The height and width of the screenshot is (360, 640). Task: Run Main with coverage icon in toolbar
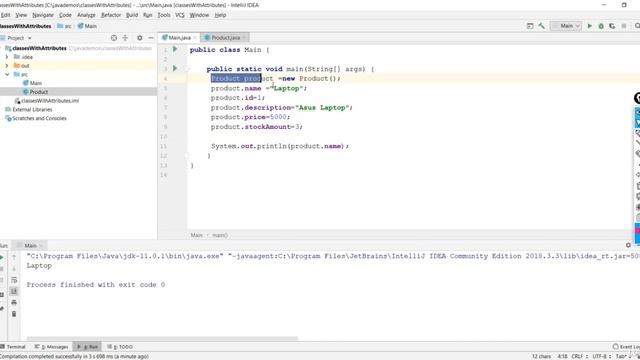(x=612, y=26)
